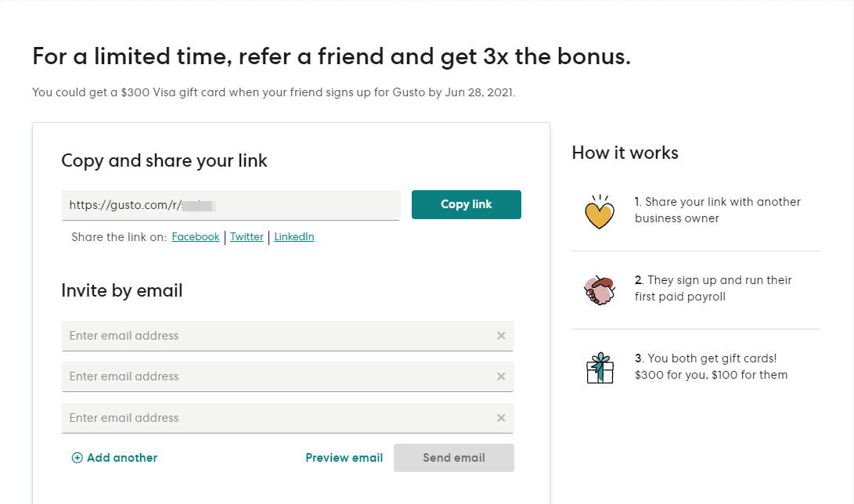This screenshot has width=854, height=504.
Task: Click the third Enter email address field
Action: (x=235, y=417)
